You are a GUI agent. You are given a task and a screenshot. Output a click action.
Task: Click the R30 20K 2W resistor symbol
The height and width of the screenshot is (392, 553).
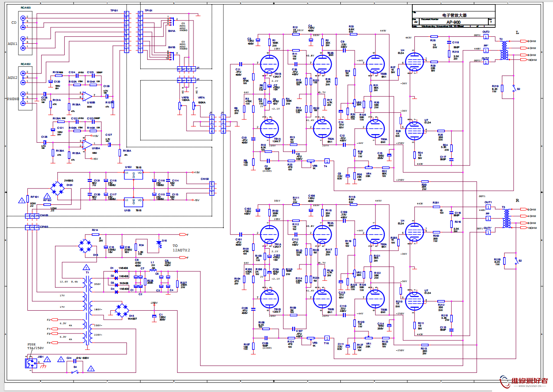425,181
